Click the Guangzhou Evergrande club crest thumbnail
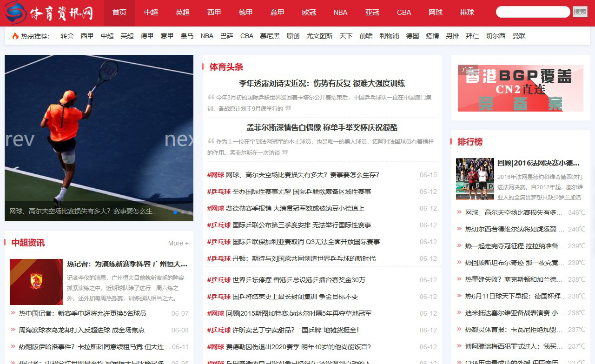 (x=36, y=282)
